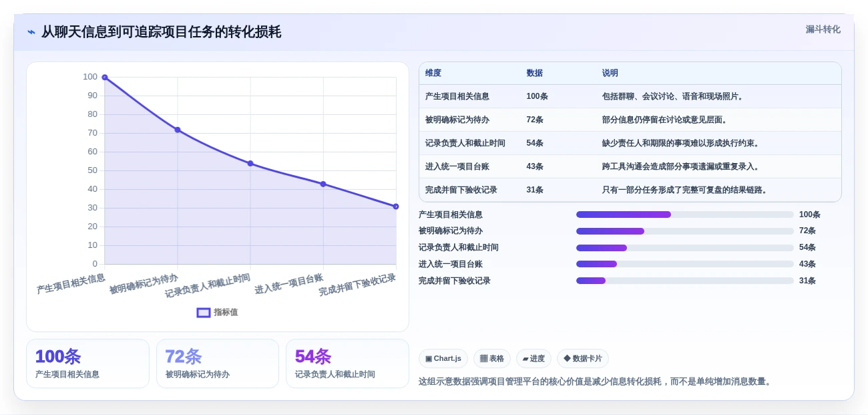
Task: Click description 跨工具沟通会造成部分事项遗漏或重复录入。
Action: pos(682,166)
